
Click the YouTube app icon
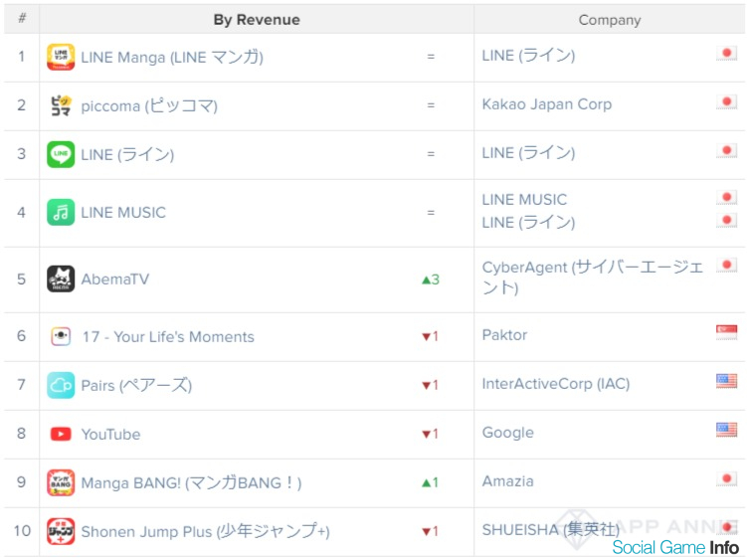pos(61,434)
